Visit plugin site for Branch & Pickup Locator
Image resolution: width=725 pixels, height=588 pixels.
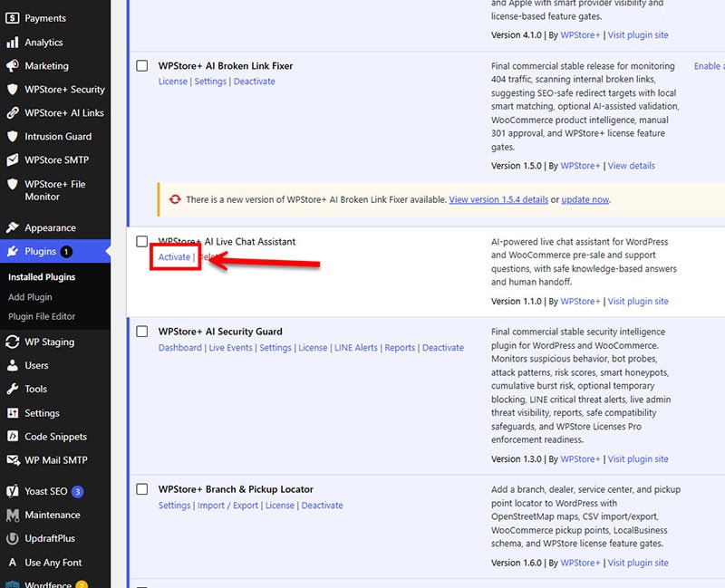[638, 563]
